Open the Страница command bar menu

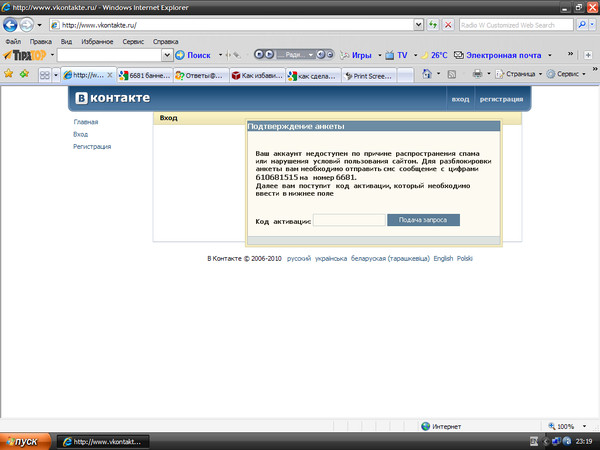(x=518, y=73)
